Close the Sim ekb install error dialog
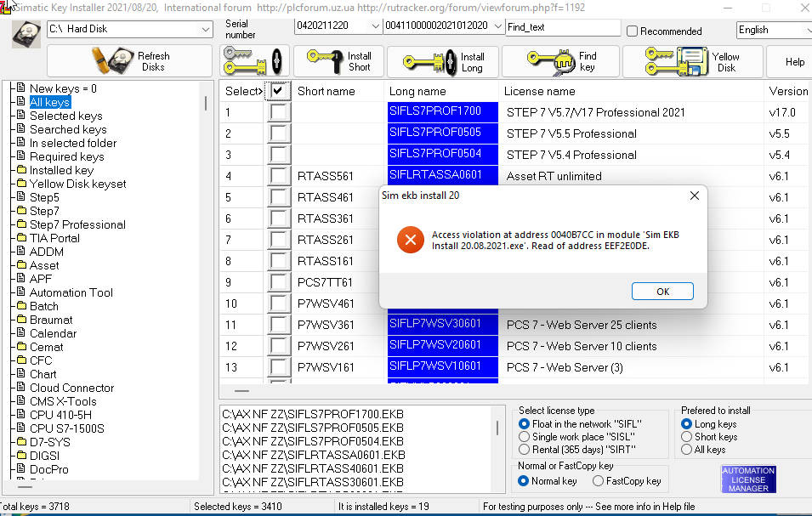Image resolution: width=812 pixels, height=516 pixels. [x=695, y=196]
